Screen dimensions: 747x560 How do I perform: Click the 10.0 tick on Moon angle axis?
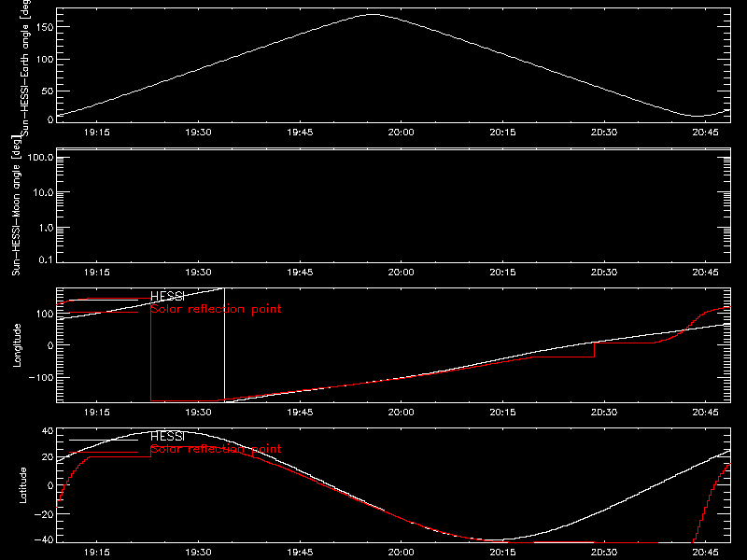[x=43, y=192]
